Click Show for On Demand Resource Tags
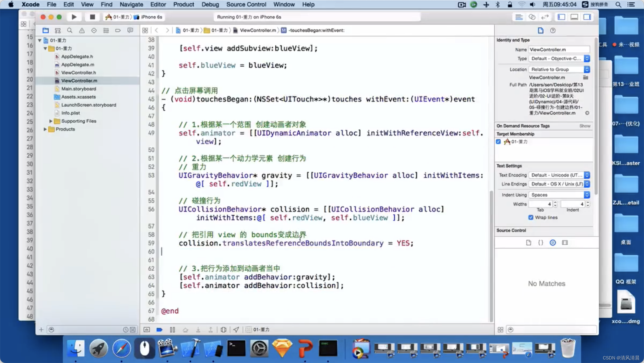This screenshot has height=363, width=644. (x=585, y=126)
